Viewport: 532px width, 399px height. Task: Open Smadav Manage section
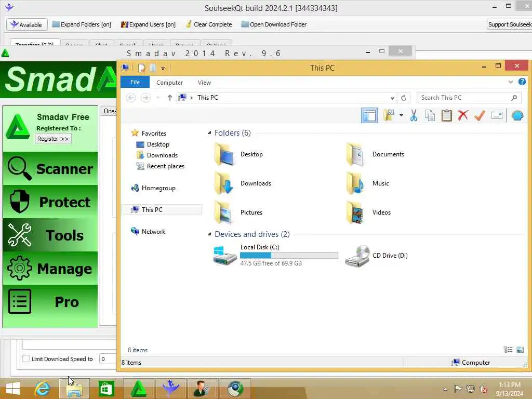click(50, 269)
